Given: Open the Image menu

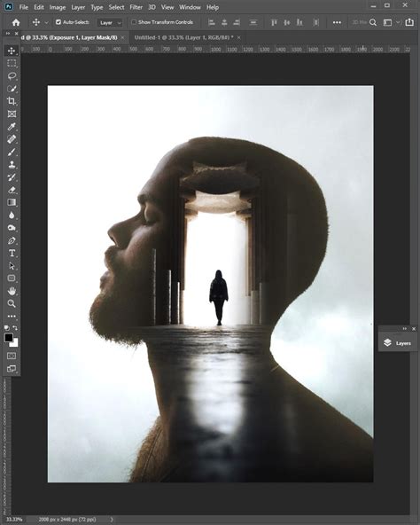Looking at the screenshot, I should point(58,7).
